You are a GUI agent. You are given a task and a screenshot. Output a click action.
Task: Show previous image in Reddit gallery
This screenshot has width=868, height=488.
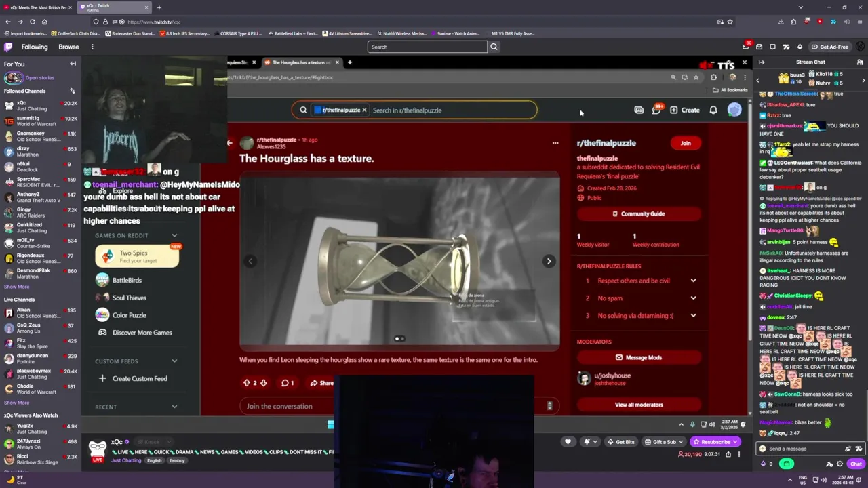tap(250, 261)
